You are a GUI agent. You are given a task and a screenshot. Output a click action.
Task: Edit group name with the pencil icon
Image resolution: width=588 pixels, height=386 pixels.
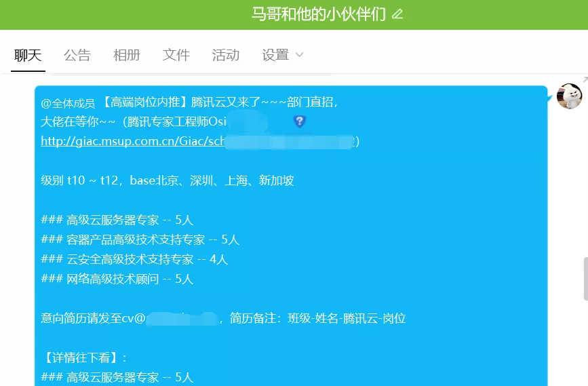pos(397,15)
